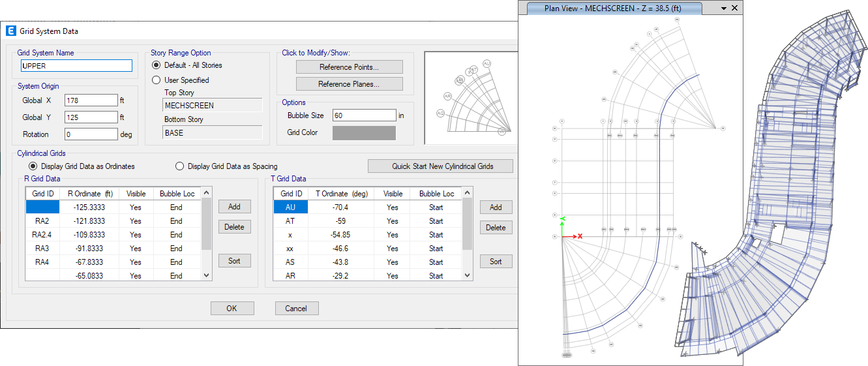Select RA4 grid ID cell
Image resolution: width=868 pixels, height=366 pixels.
pos(42,262)
